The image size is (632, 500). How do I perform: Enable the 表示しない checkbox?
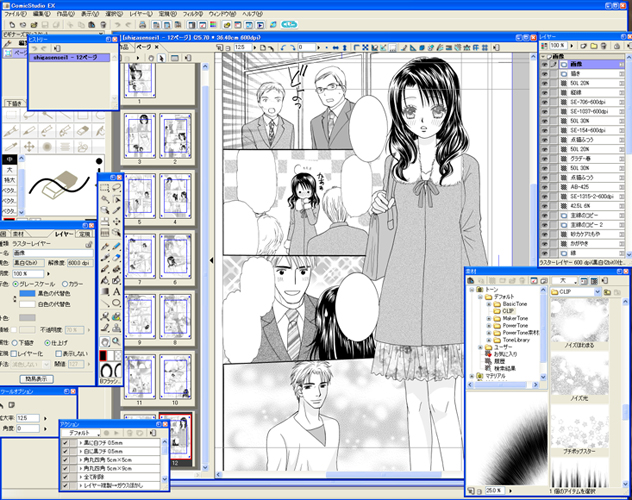[58, 354]
